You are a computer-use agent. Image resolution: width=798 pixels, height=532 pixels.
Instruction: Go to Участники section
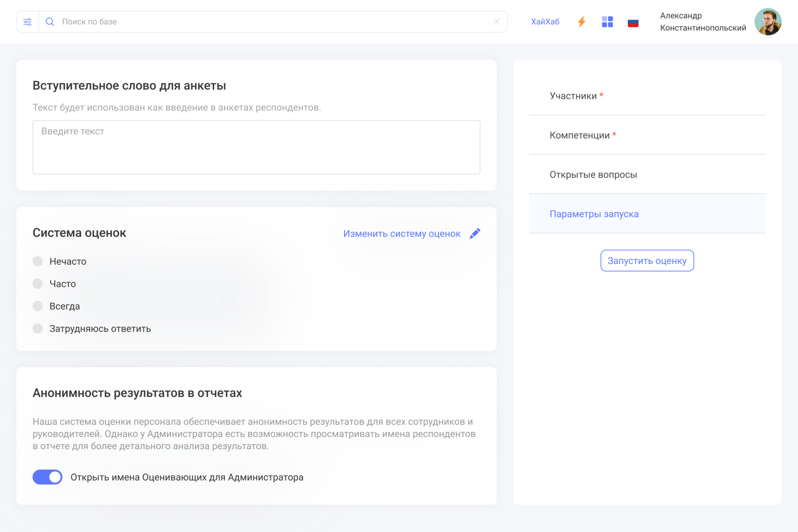pos(573,96)
